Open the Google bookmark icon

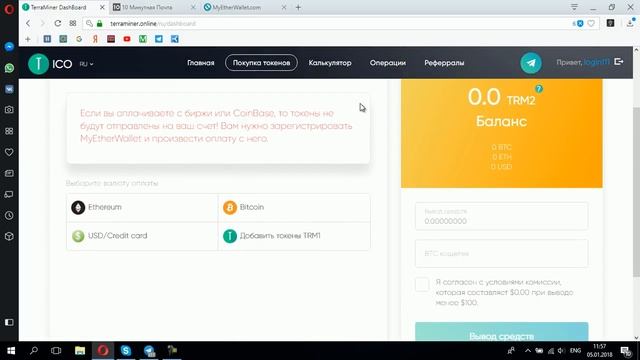(x=79, y=39)
